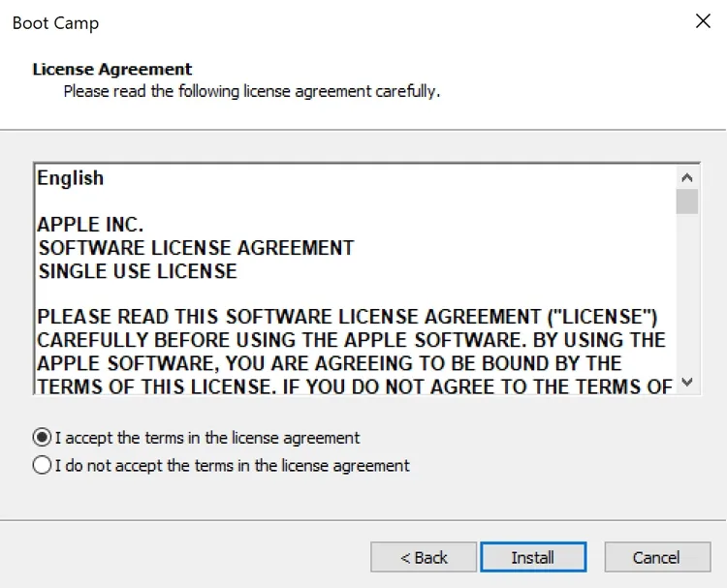Screen dimensions: 727x588
Task: Click the scrollbar down arrow in license box
Action: (x=687, y=383)
